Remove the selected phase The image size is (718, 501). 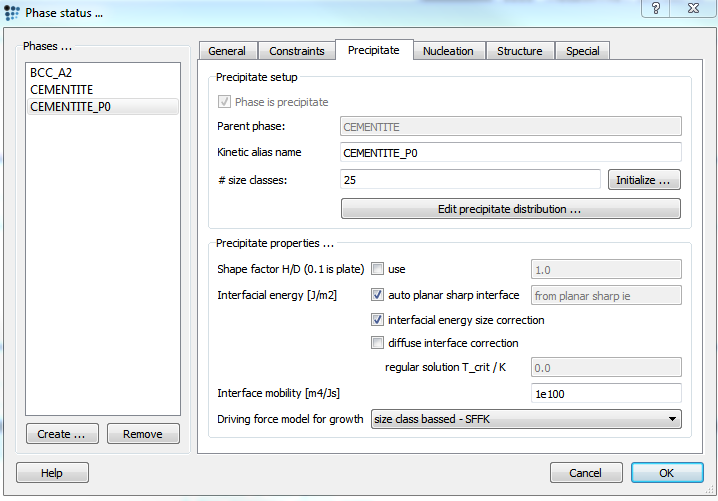143,434
